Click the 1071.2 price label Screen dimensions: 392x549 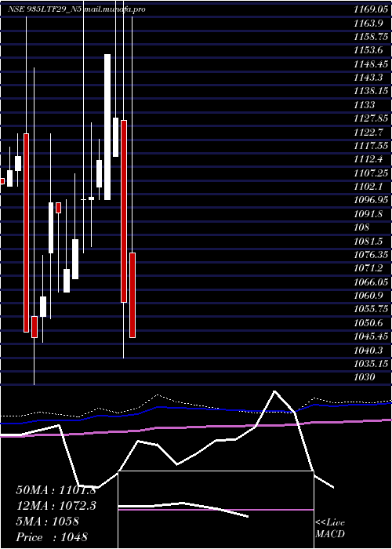pos(368,268)
